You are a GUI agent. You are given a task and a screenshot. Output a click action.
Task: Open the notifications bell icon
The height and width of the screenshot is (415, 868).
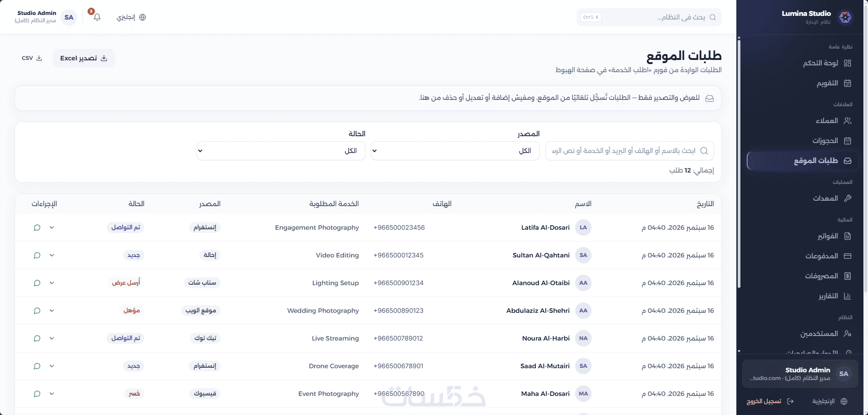[x=97, y=17]
